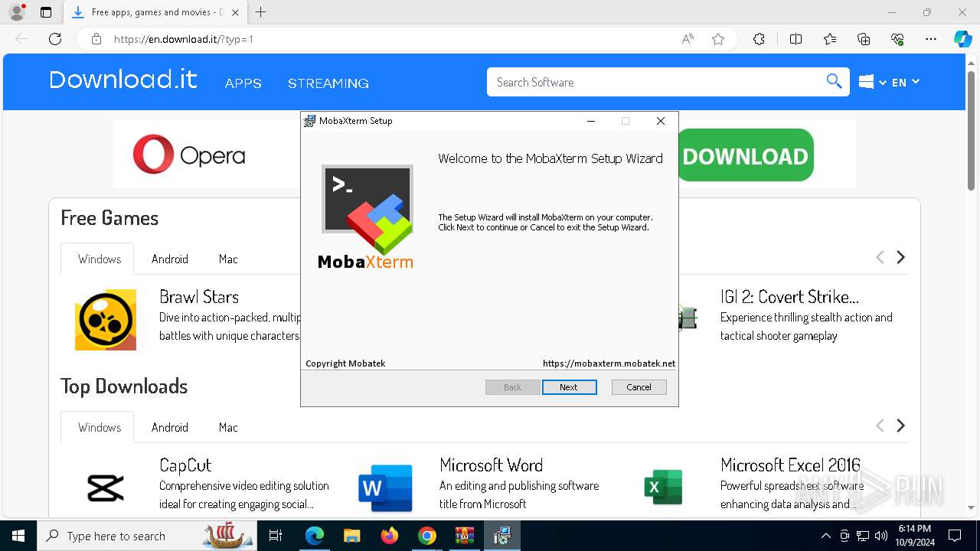The width and height of the screenshot is (980, 551).
Task: Open Microsoft Edge from taskbar
Action: click(x=315, y=536)
